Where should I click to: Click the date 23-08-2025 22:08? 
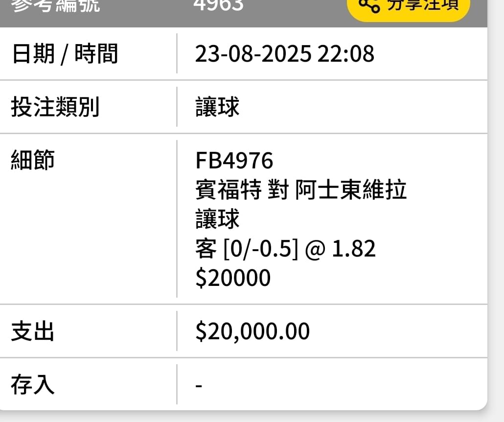click(285, 53)
